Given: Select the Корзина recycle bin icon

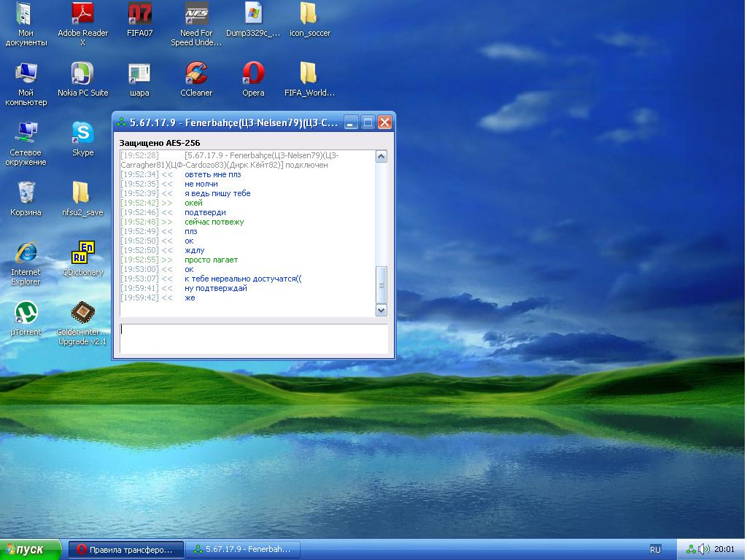Looking at the screenshot, I should (26, 193).
